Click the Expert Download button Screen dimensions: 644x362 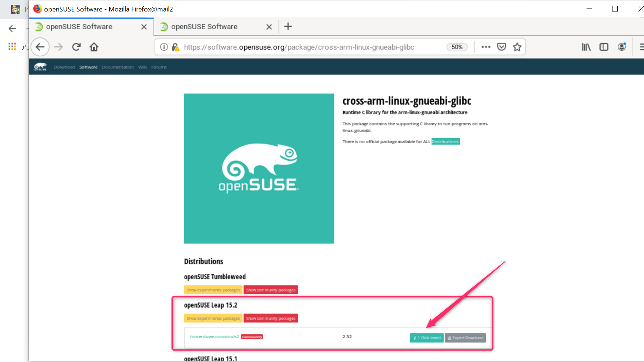point(465,338)
